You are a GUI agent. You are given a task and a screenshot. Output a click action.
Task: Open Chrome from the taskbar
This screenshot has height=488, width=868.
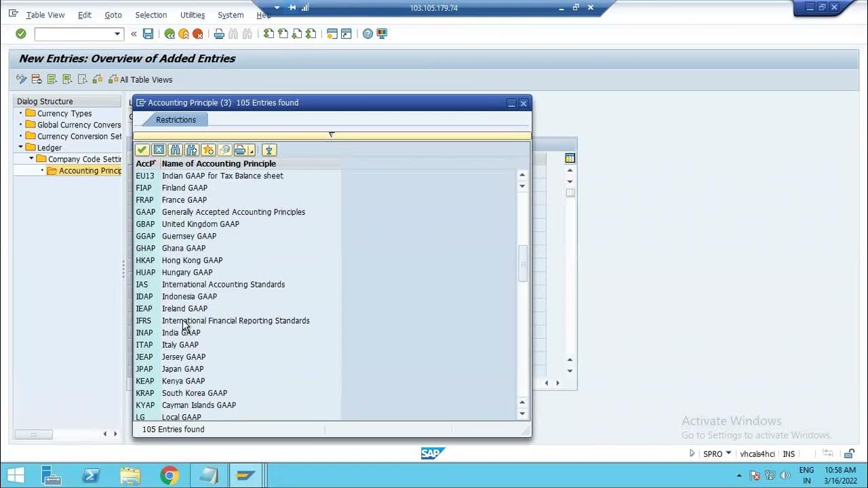point(170,476)
